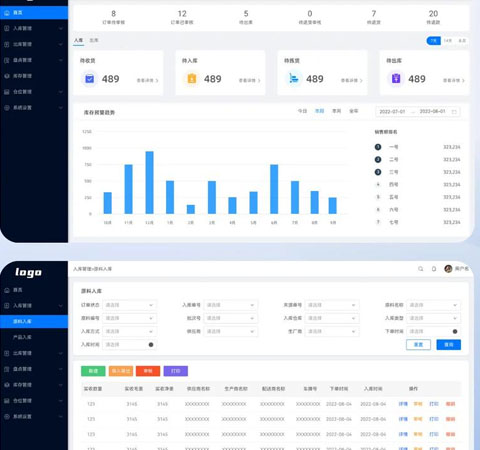This screenshot has height=450, width=480.
Task: Click the 入库时间 date input field
Action: pos(129,345)
